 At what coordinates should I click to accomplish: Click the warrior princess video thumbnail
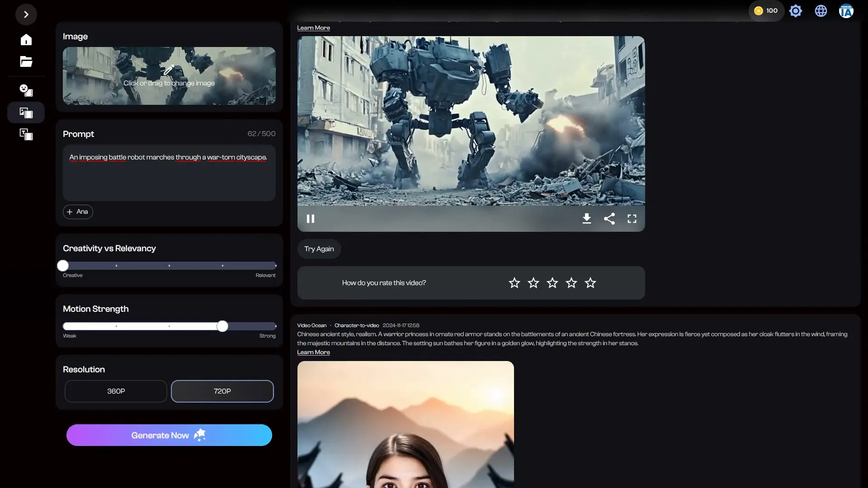coord(406,424)
